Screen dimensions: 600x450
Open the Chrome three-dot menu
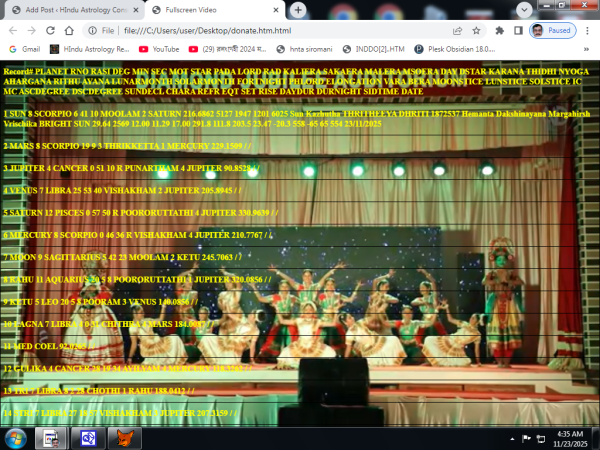(x=589, y=30)
